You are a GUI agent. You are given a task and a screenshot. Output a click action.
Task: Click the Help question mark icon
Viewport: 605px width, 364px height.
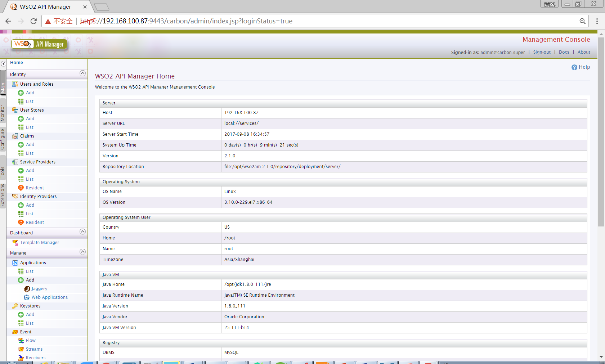point(574,67)
